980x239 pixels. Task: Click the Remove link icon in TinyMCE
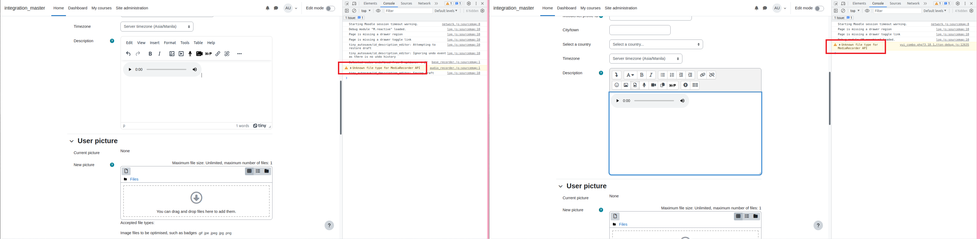227,54
